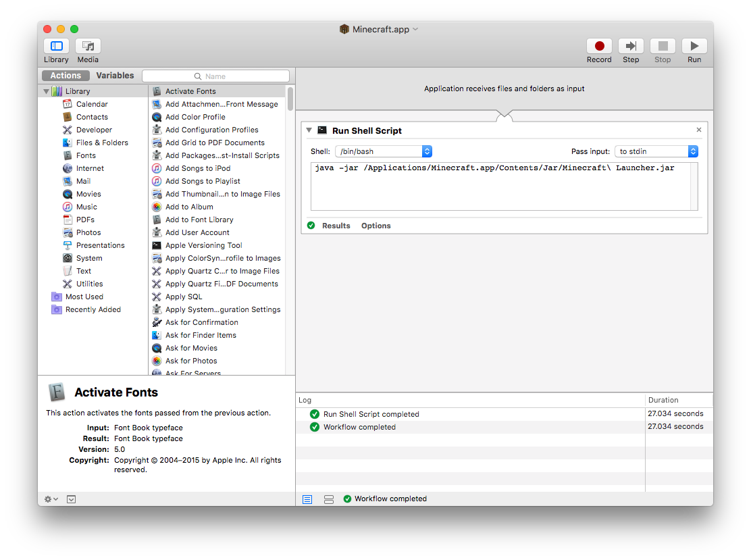751x560 pixels.
Task: Select the Movies category icon
Action: click(68, 194)
